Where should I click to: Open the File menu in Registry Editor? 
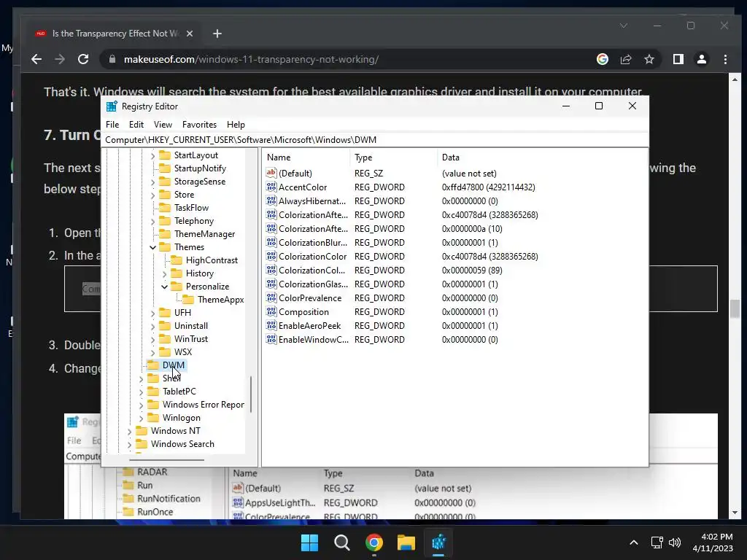coord(112,124)
